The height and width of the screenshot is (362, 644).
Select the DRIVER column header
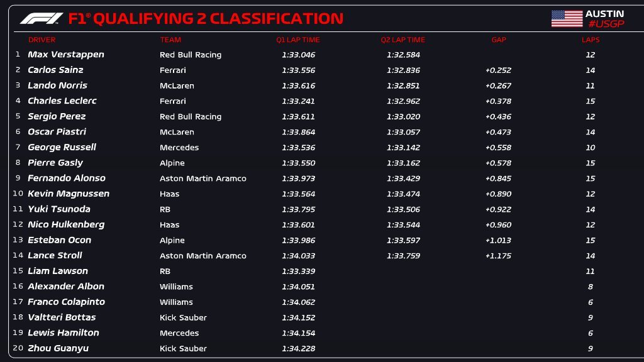click(42, 40)
